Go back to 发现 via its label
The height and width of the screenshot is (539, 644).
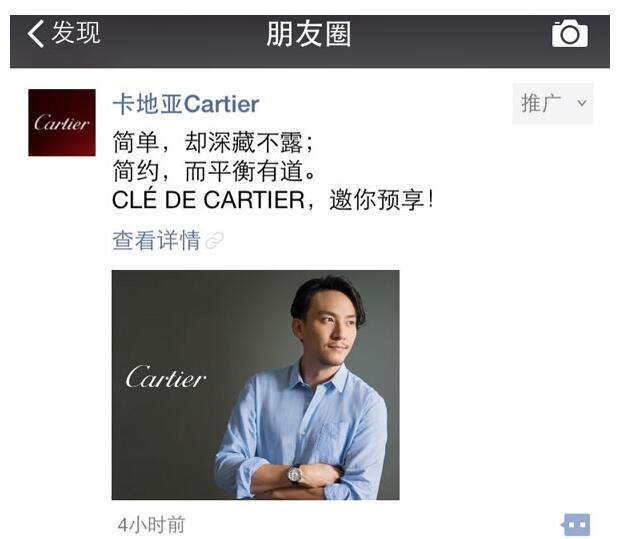76,32
